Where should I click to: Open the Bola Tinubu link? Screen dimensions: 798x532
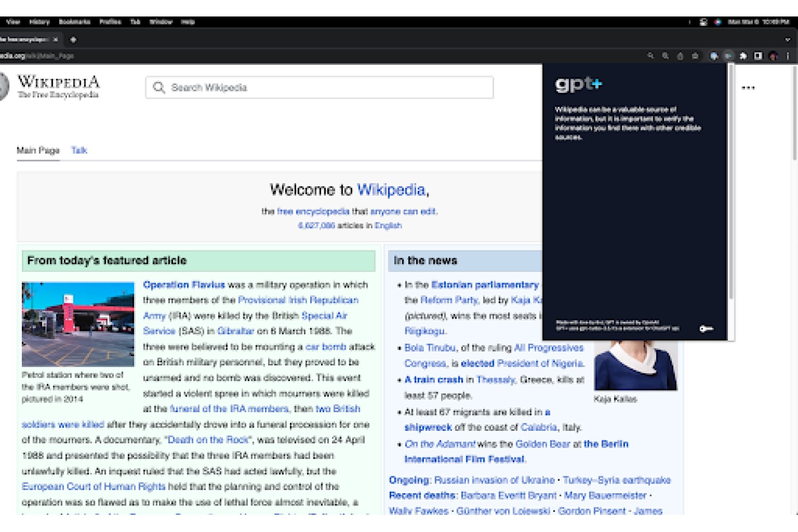click(x=430, y=348)
